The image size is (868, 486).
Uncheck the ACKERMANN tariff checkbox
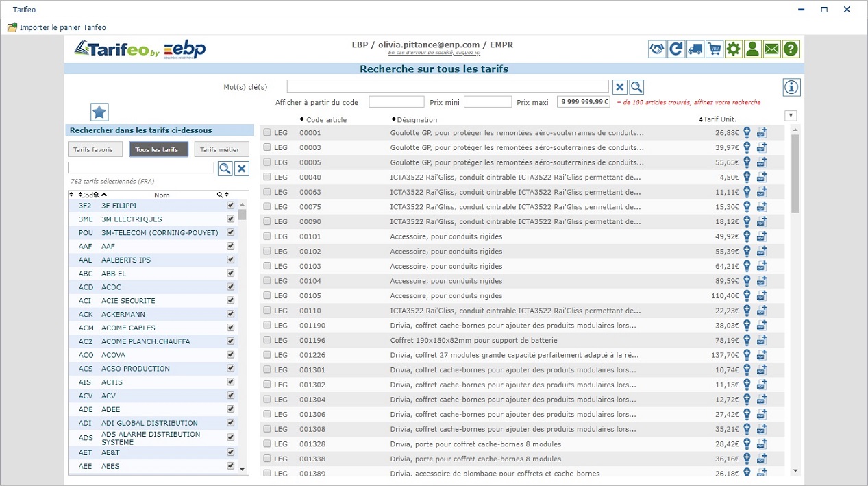click(x=230, y=314)
